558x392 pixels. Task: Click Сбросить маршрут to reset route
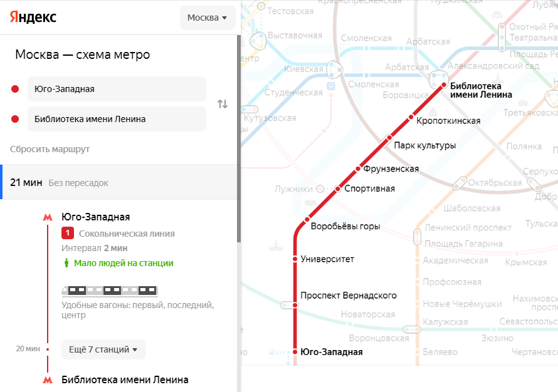(x=50, y=149)
